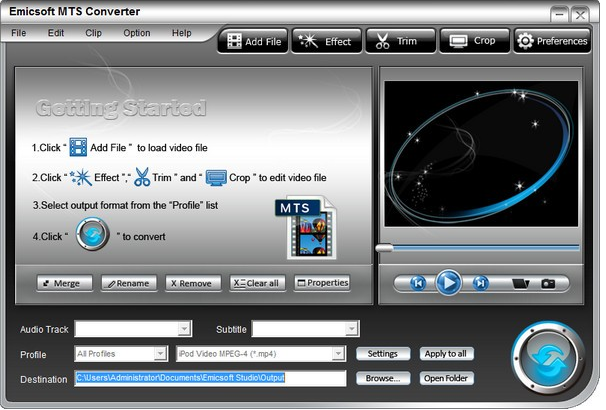Open the Effect tool in toolbar
Viewport: 606px width, 410px height.
[327, 41]
